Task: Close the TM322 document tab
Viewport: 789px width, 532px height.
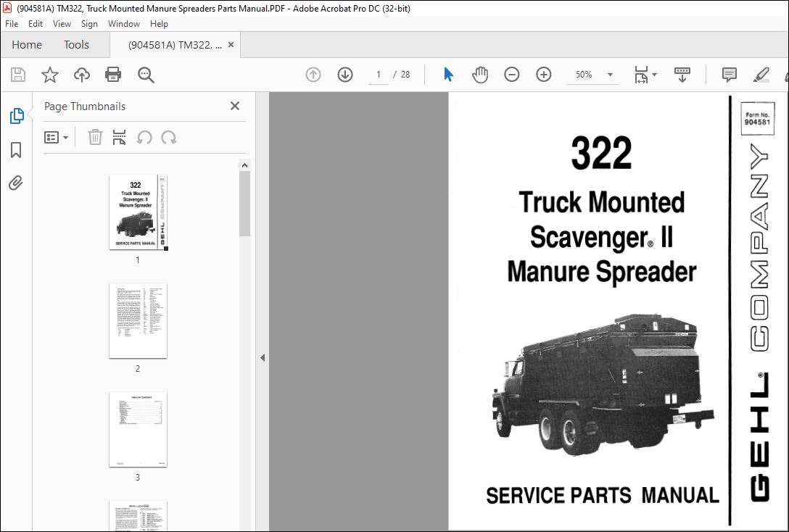Action: click(231, 45)
